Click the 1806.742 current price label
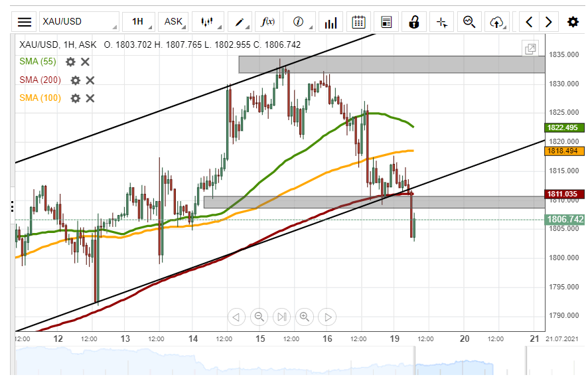This screenshot has height=381, width=588. (564, 220)
